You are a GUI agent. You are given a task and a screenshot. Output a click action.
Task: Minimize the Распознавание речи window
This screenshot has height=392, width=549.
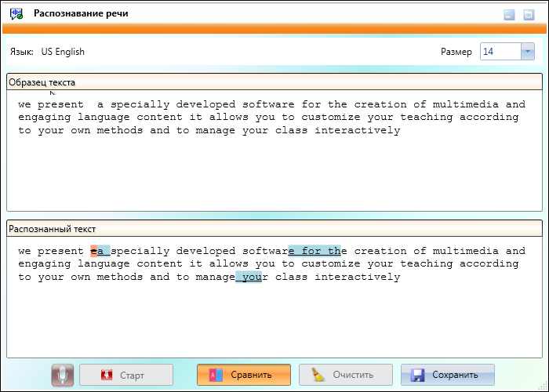coord(509,15)
